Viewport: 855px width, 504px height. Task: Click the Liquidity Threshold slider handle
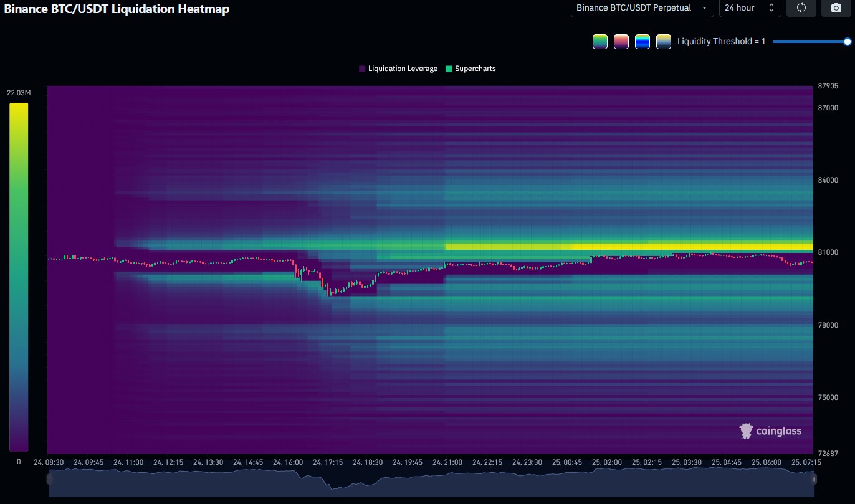click(848, 42)
